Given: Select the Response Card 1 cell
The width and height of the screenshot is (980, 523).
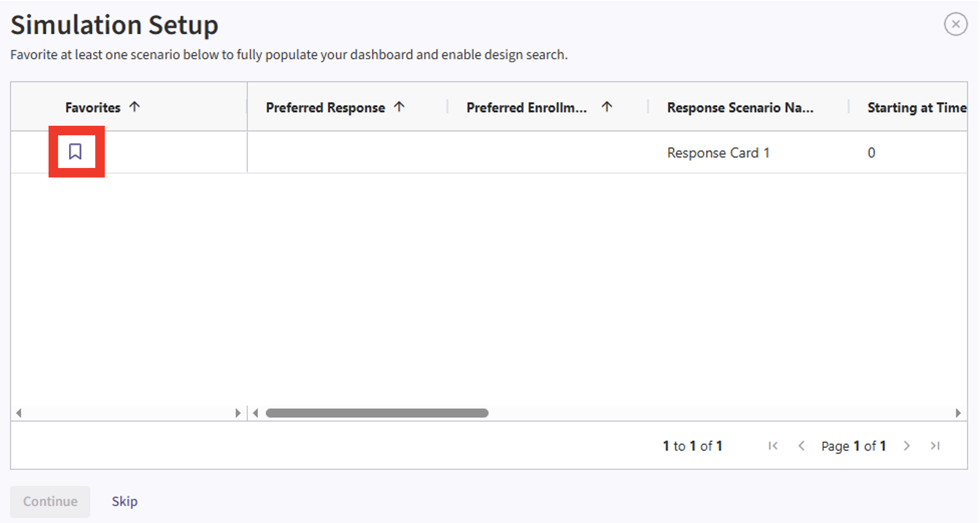Looking at the screenshot, I should 718,153.
